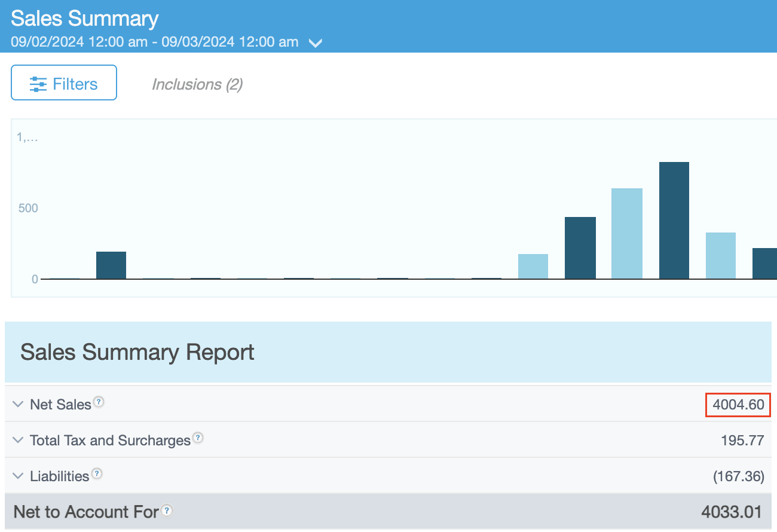
Task: Click the tallest dark blue chart bar
Action: click(674, 220)
